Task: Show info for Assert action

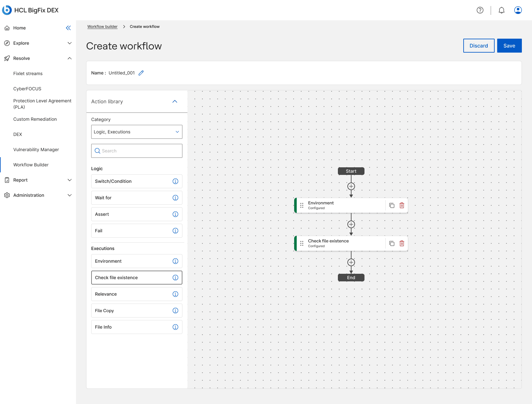Action: tap(175, 214)
